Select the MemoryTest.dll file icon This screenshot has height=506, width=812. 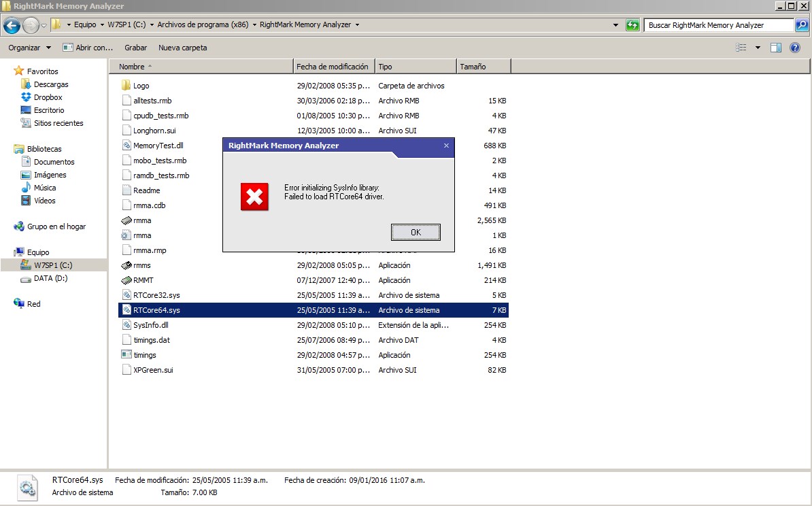pos(126,146)
